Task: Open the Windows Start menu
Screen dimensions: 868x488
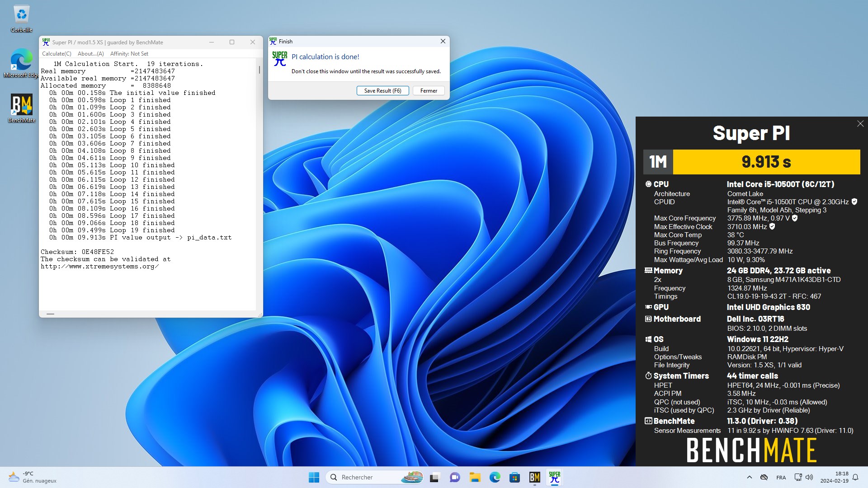Action: point(314,477)
